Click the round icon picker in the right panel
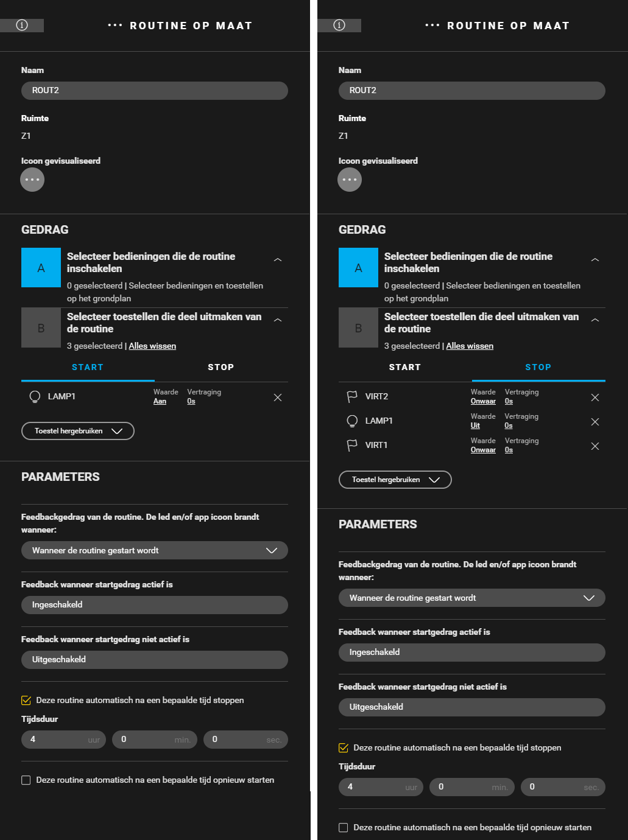Viewport: 628px width, 840px height. click(350, 180)
